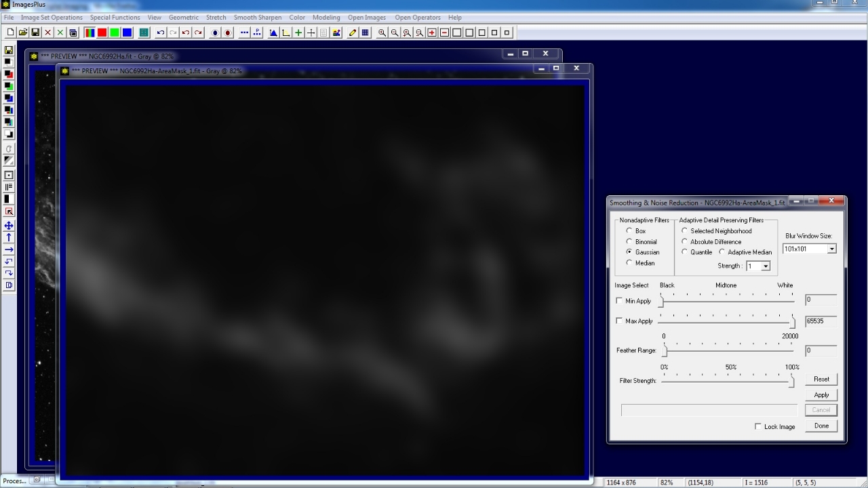Image resolution: width=868 pixels, height=488 pixels.
Task: Choose the Adaptive Median filter option
Action: (x=722, y=252)
